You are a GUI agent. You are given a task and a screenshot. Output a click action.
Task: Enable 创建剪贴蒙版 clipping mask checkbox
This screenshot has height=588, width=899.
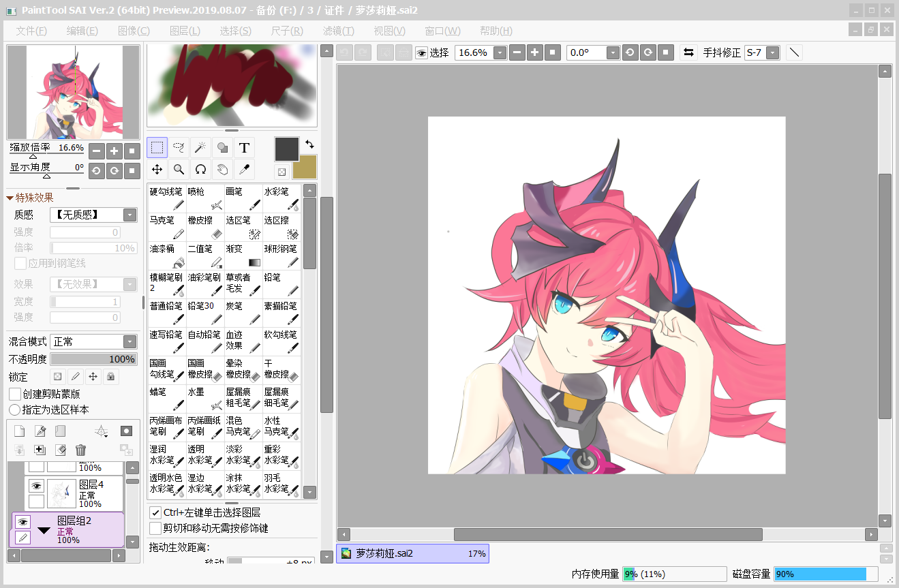tap(15, 394)
